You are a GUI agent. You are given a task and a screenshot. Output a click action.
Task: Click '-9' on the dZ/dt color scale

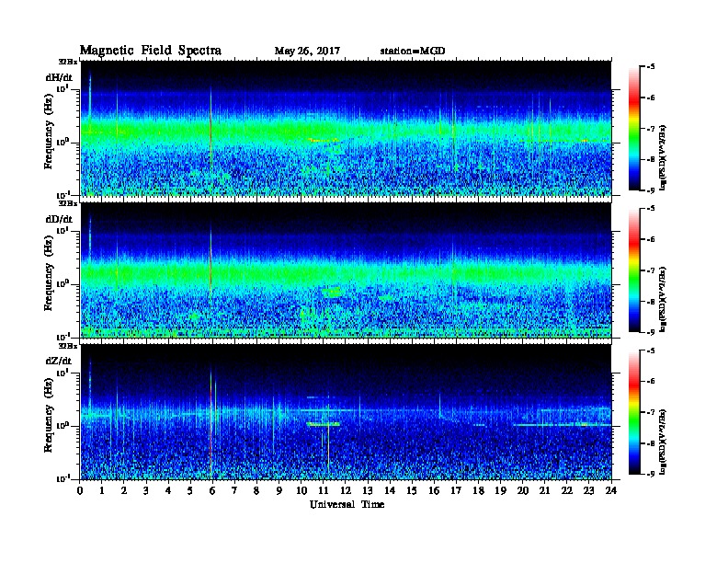click(651, 475)
